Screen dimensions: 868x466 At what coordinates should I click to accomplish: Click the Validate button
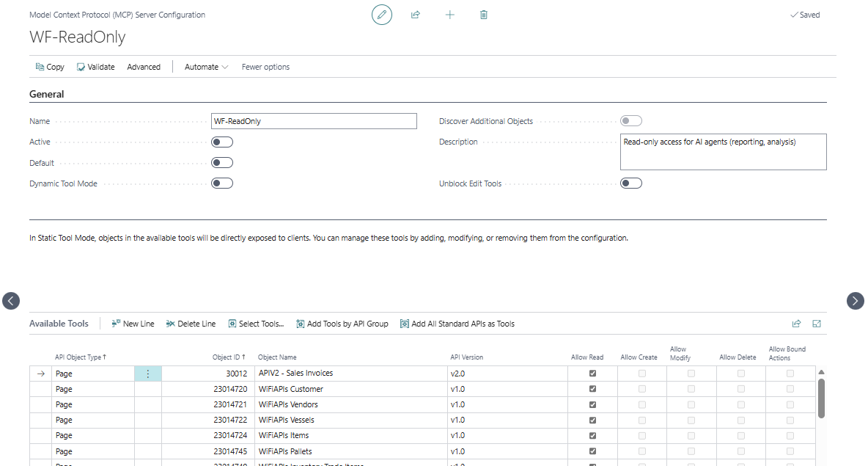[x=96, y=67]
